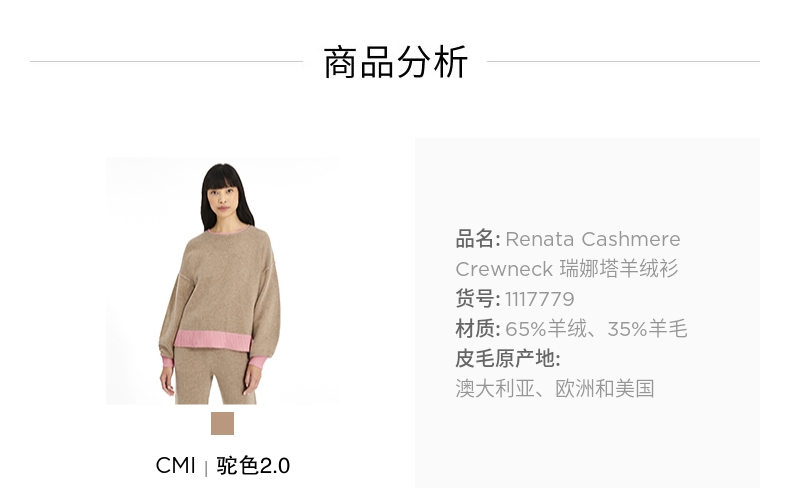Click the separator bar between CMI and 驼色2.0

(x=206, y=468)
